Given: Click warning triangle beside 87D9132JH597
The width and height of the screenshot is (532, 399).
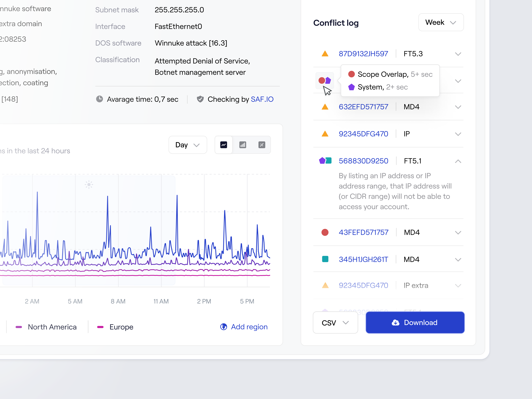Looking at the screenshot, I should [325, 53].
